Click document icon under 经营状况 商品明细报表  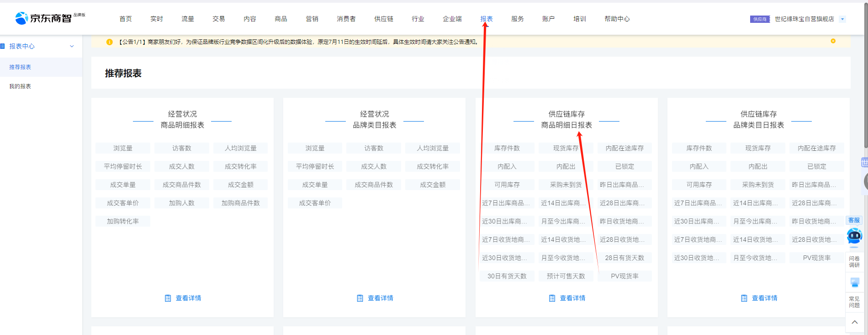click(168, 298)
